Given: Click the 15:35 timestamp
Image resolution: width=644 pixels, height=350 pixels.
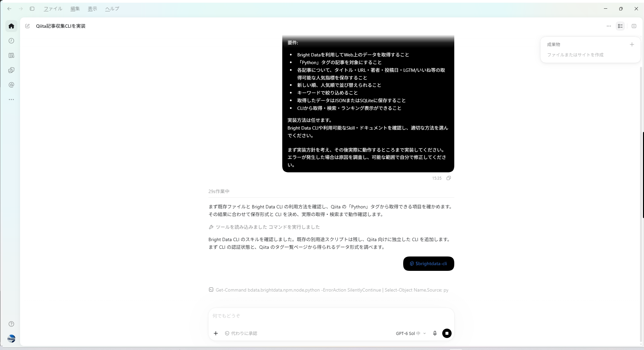Looking at the screenshot, I should pos(437,178).
